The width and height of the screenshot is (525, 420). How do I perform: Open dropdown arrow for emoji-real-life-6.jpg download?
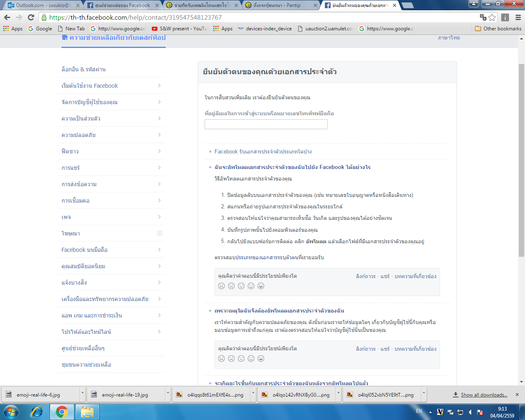82,394
